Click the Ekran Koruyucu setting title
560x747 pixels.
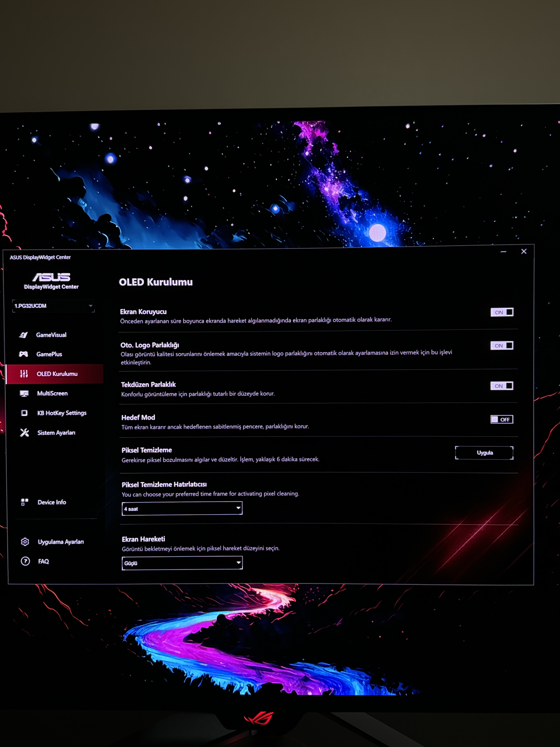click(x=144, y=312)
